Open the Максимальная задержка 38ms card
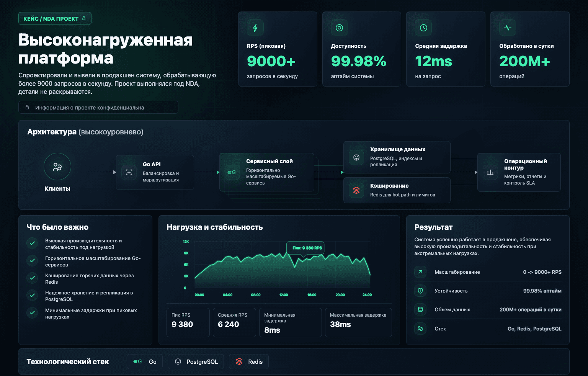Screen dimensions: 588x376 (358, 322)
